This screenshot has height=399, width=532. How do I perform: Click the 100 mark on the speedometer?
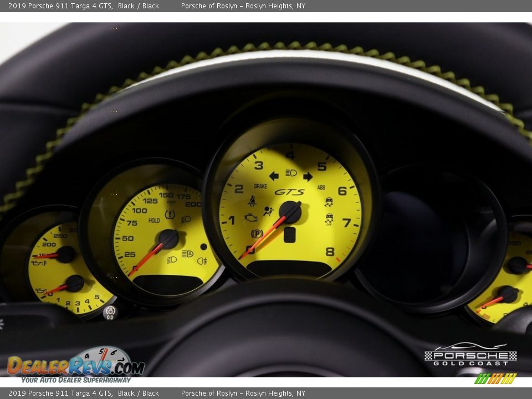pos(139,211)
